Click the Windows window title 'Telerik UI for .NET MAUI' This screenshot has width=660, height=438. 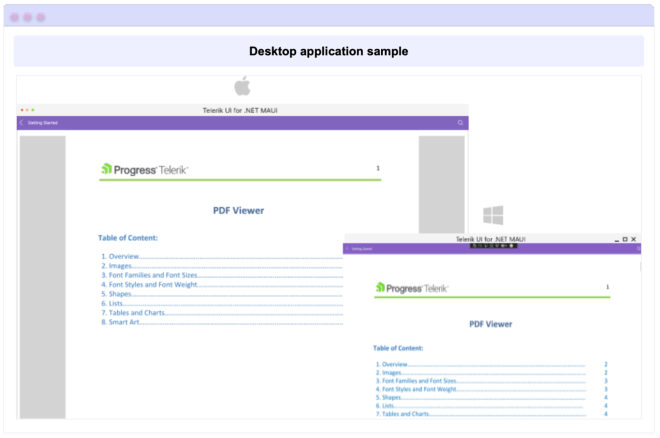[490, 239]
